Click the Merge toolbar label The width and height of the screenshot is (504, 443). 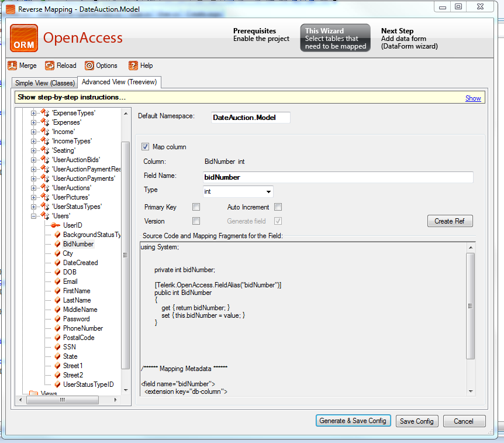28,66
